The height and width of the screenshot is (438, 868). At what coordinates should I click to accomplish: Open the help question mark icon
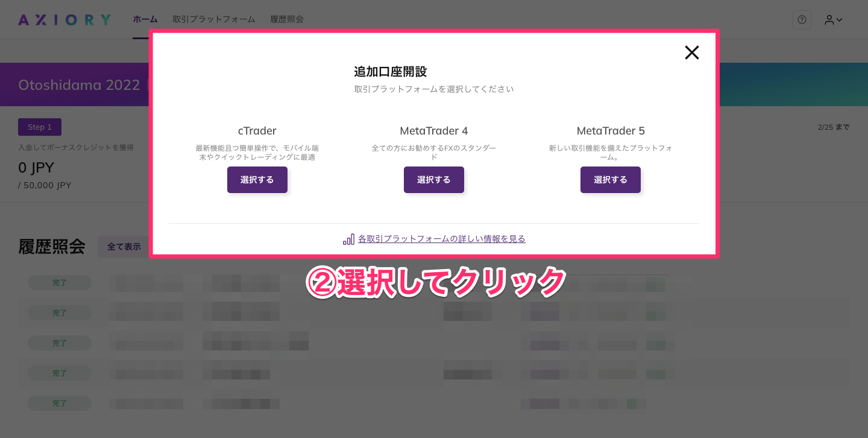pos(802,20)
